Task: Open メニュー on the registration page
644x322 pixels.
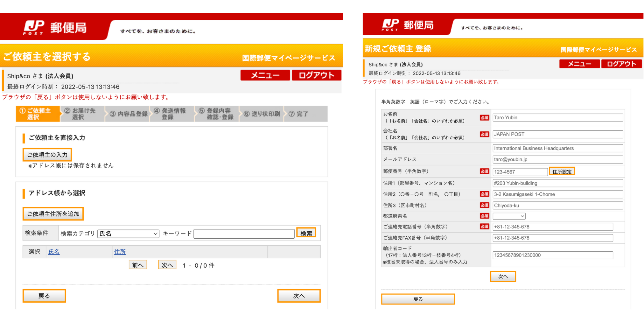Action: pyautogui.click(x=579, y=64)
